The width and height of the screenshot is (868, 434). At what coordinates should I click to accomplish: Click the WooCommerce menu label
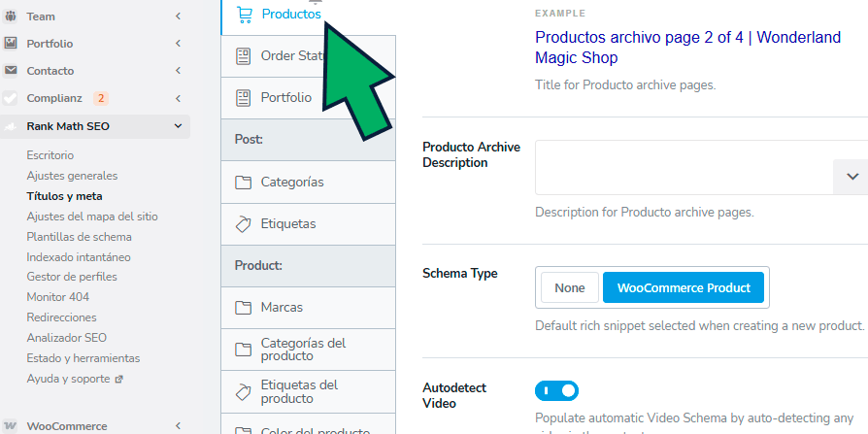pos(67,426)
